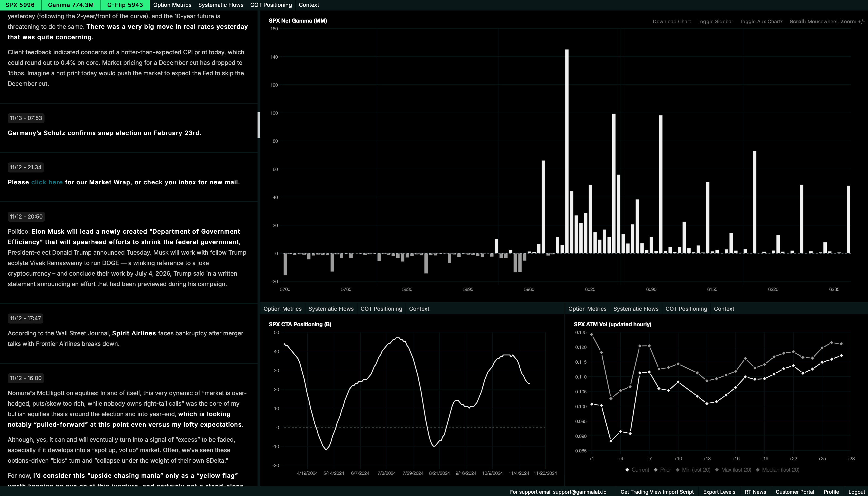Open top bar Option Metrics menu
Image resolution: width=868 pixels, height=496 pixels.
pos(172,5)
